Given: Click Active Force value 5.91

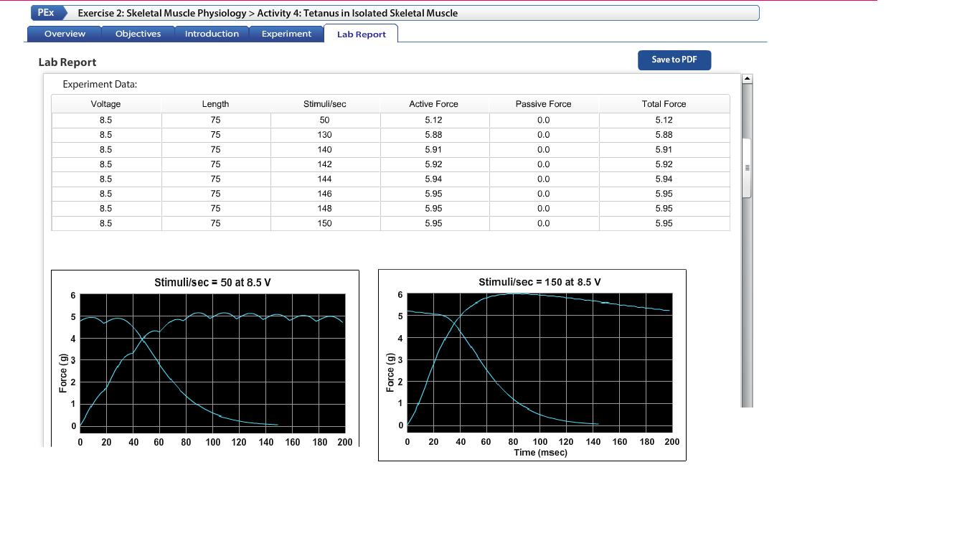Looking at the screenshot, I should pyautogui.click(x=434, y=149).
